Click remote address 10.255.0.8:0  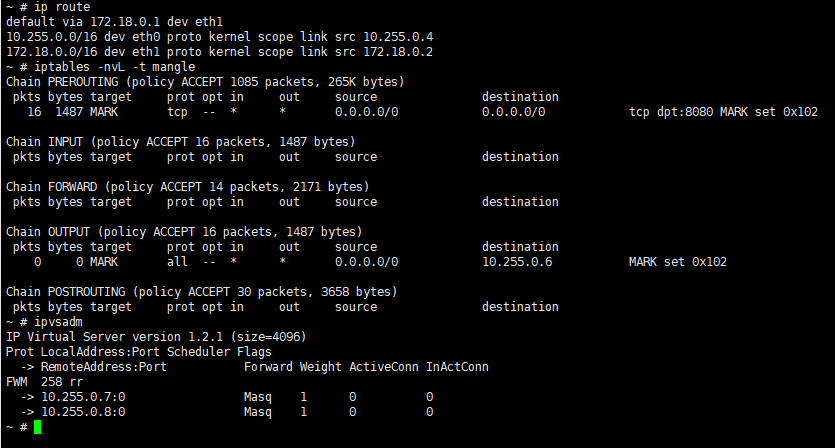[x=83, y=412]
